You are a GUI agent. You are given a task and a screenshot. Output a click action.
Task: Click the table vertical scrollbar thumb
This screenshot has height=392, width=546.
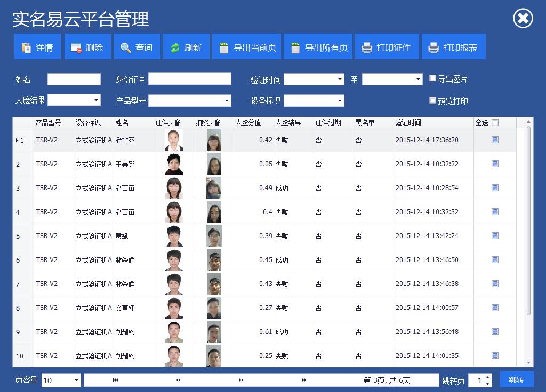(528, 221)
